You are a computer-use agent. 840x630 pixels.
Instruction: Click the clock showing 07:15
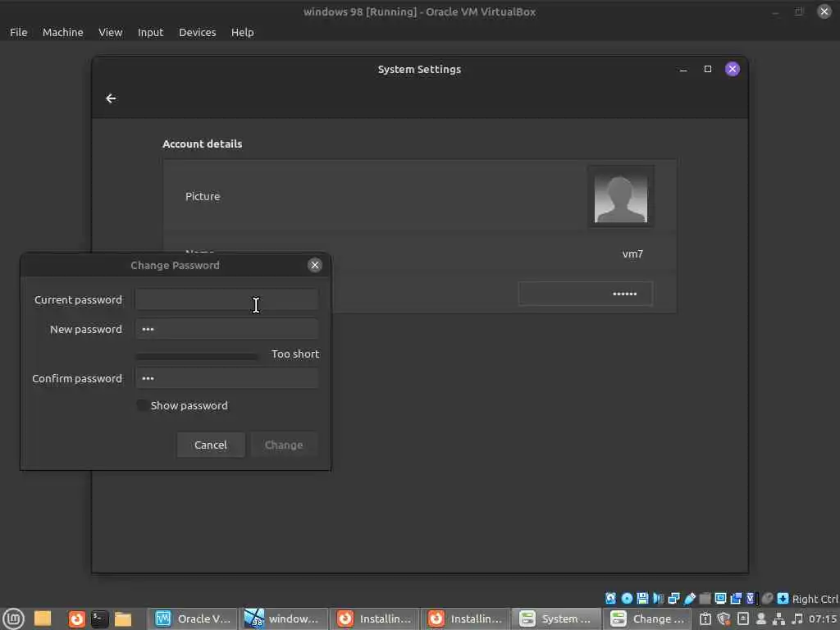(x=822, y=619)
